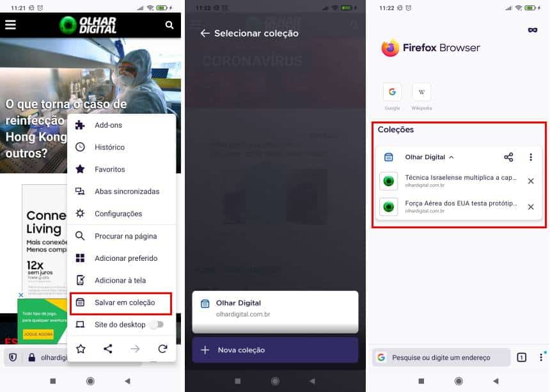The width and height of the screenshot is (550, 392).
Task: Open the three-dot menu beside the tab counter
Action: pyautogui.click(x=541, y=357)
